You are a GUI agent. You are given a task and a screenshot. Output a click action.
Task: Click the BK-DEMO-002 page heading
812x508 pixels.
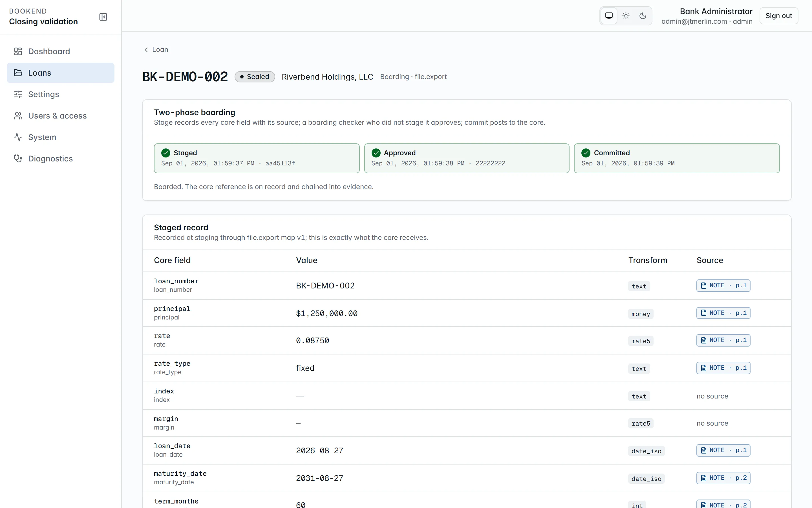point(185,77)
